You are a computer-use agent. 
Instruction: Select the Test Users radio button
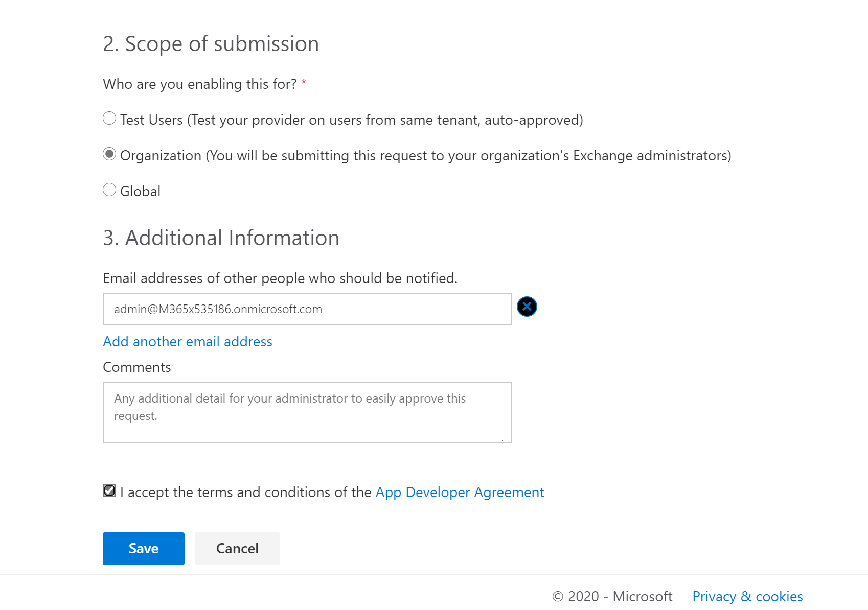pyautogui.click(x=109, y=118)
